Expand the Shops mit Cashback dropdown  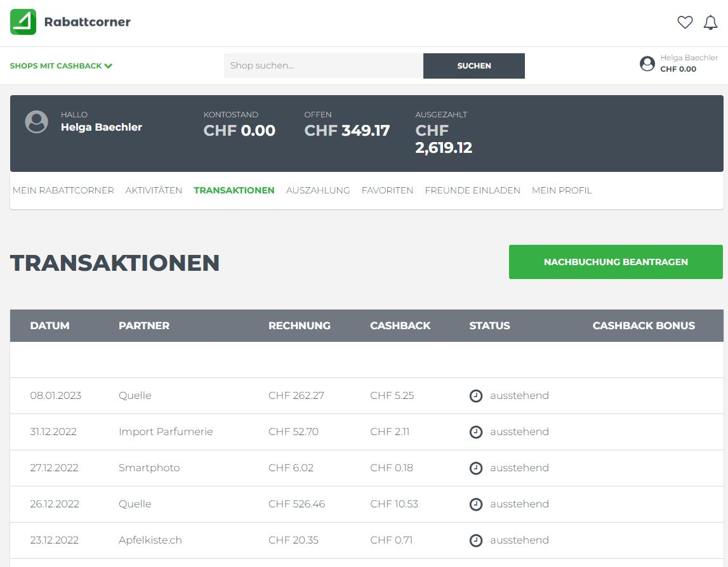[61, 66]
